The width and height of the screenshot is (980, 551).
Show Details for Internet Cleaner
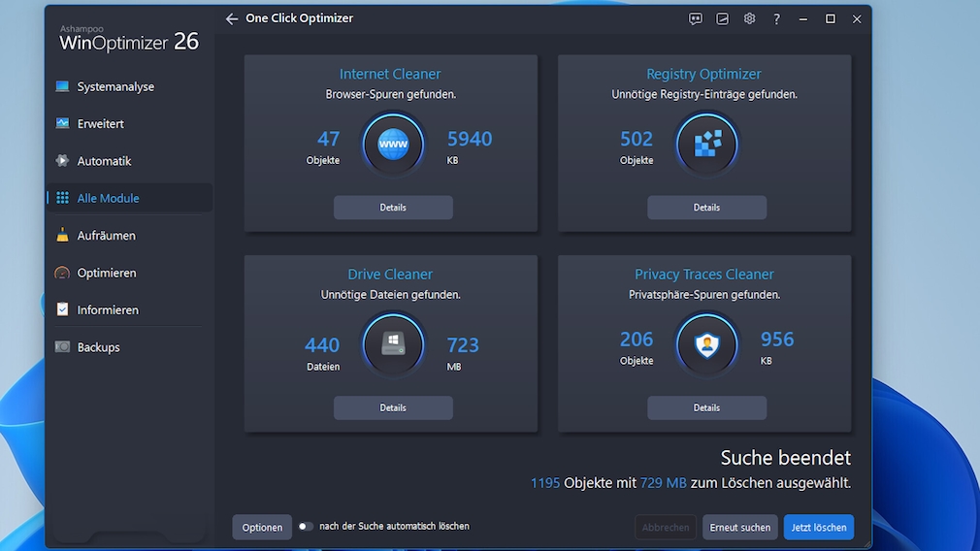393,208
